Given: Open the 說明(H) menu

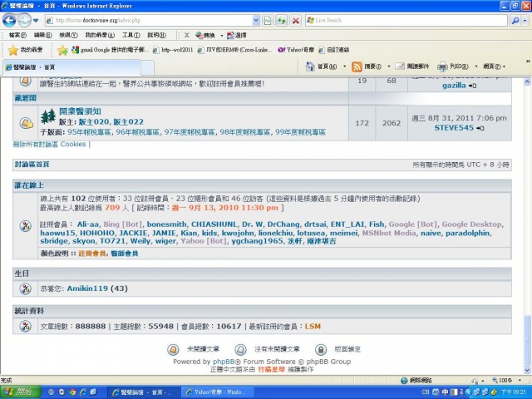Looking at the screenshot, I should pos(157,35).
